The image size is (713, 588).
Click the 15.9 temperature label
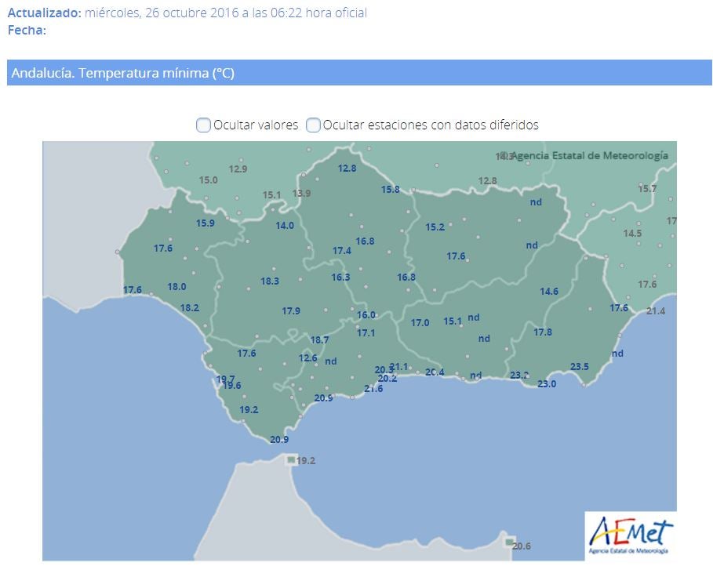pos(205,223)
